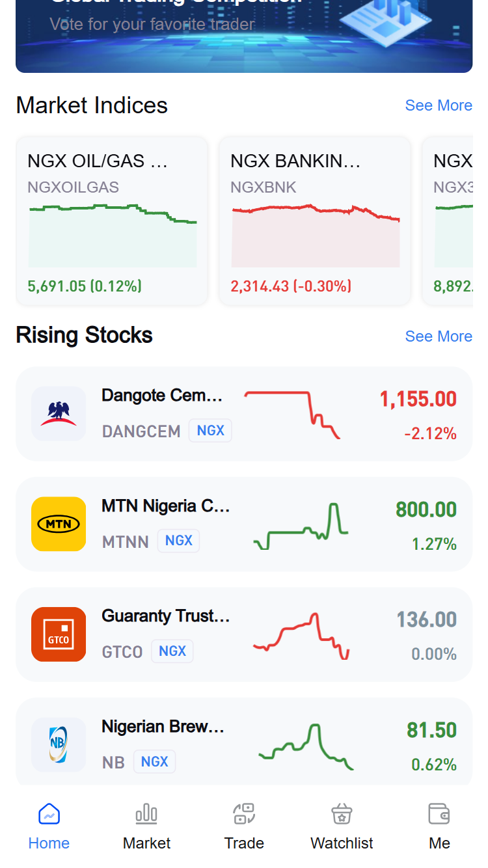Tap the orange GTCO logo icon
The width and height of the screenshot is (488, 868).
(59, 634)
